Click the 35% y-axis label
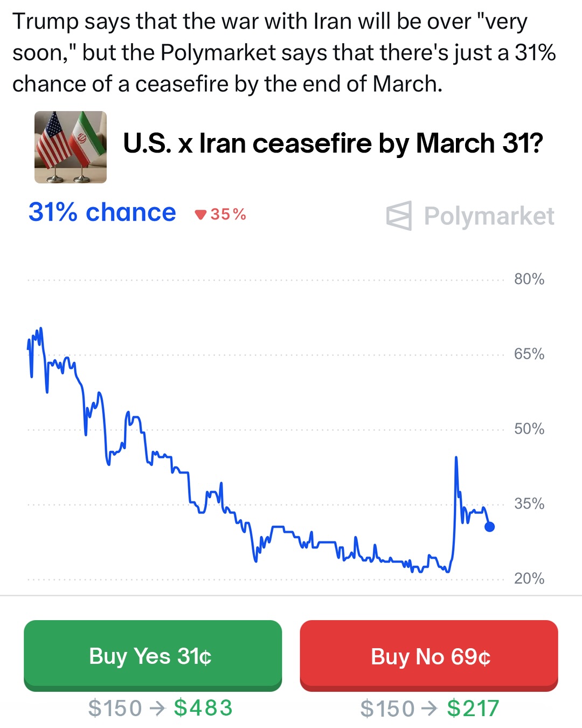The height and width of the screenshot is (728, 582). (529, 504)
